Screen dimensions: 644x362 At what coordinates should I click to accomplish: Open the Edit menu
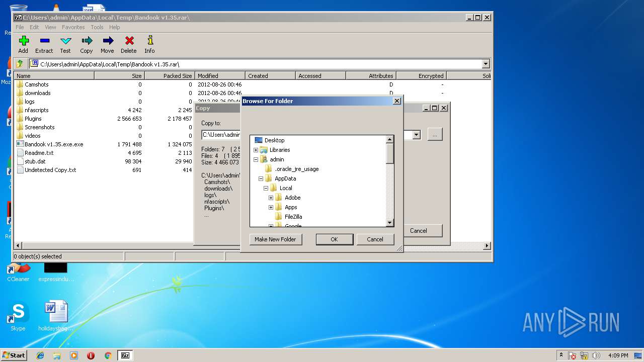tap(34, 27)
